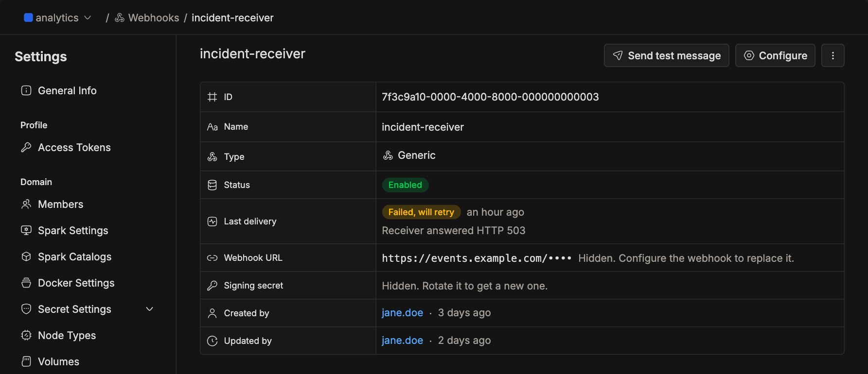Click '3 days ago' creation time
Viewport: 868px width, 374px height.
coord(464,313)
